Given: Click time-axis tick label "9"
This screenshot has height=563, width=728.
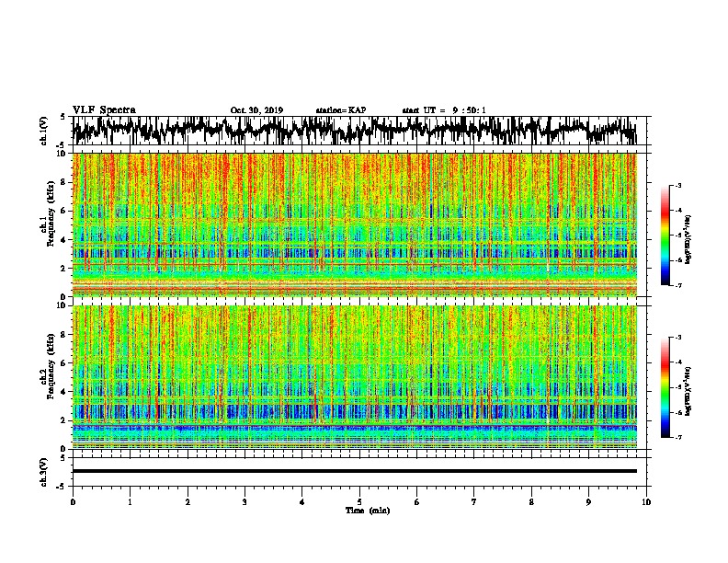Looking at the screenshot, I should (588, 502).
